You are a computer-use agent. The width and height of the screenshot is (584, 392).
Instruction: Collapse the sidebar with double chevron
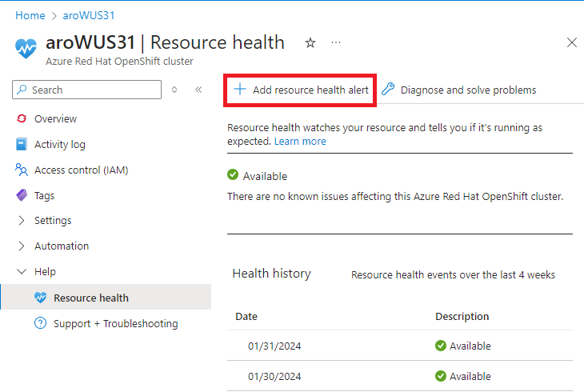point(198,90)
